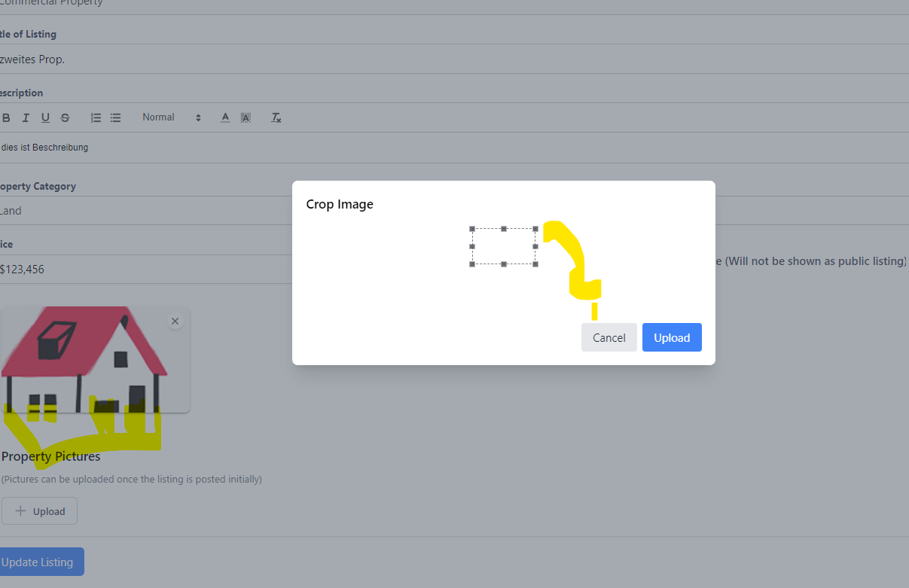The width and height of the screenshot is (909, 588).
Task: Click the house picture thumbnail
Action: coord(90,361)
